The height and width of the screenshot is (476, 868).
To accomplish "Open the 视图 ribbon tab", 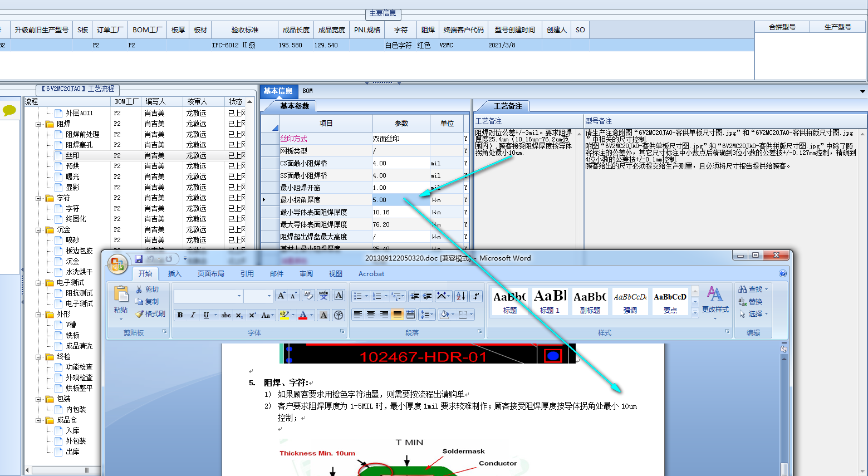I will coord(336,273).
